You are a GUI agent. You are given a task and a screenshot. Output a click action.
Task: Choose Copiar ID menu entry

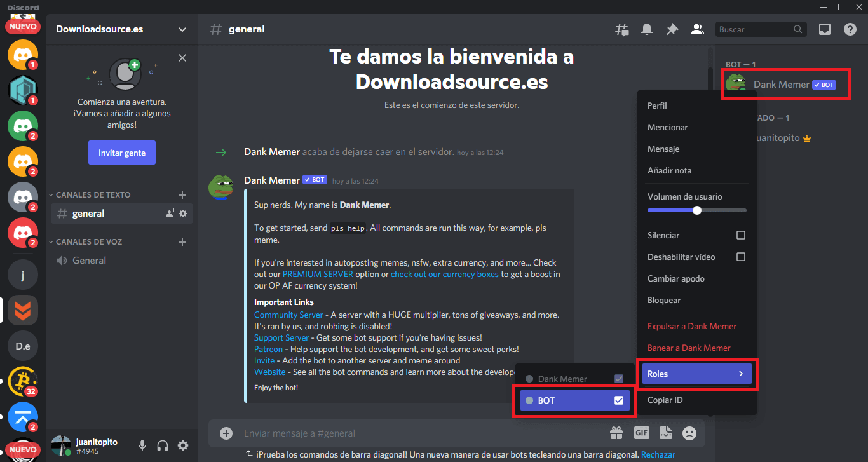(x=697, y=400)
